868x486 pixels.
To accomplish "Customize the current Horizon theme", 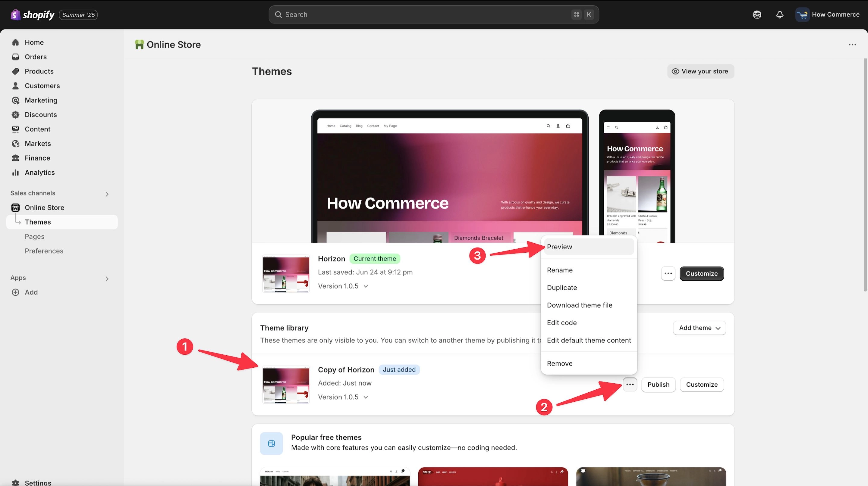I will pyautogui.click(x=702, y=274).
